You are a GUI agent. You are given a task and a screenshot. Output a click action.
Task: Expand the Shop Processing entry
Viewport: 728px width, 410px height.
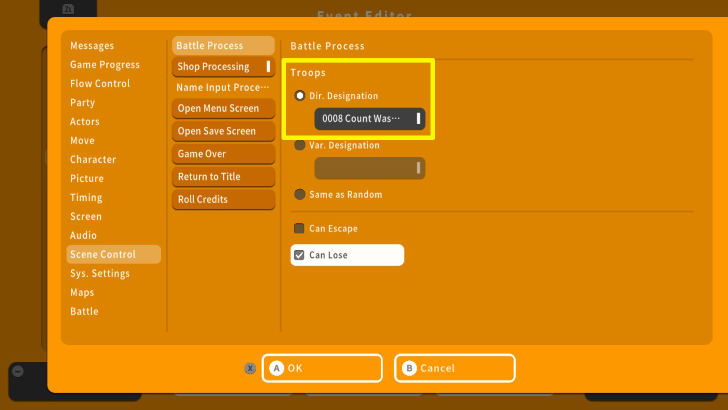[222, 67]
